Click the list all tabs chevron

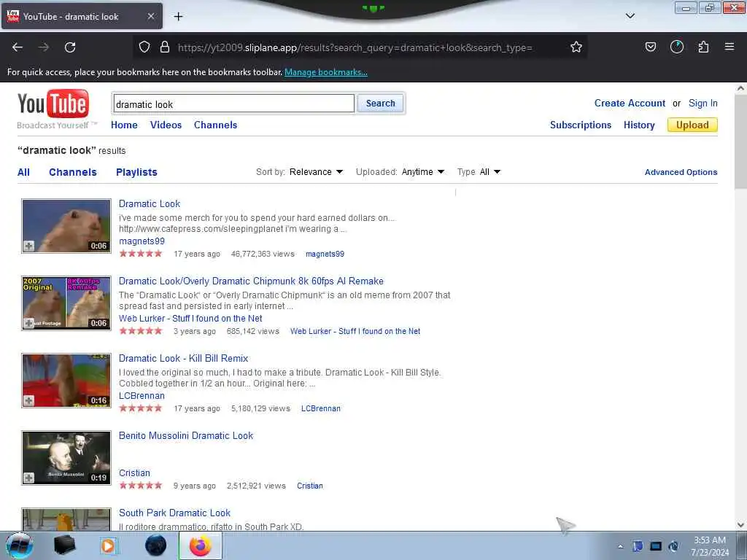pos(630,16)
